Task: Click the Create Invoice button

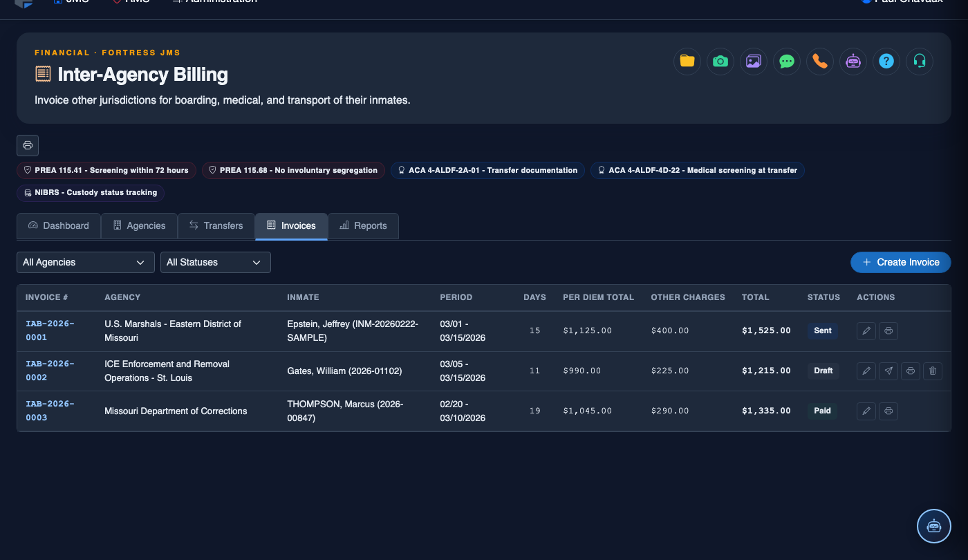Action: click(901, 263)
